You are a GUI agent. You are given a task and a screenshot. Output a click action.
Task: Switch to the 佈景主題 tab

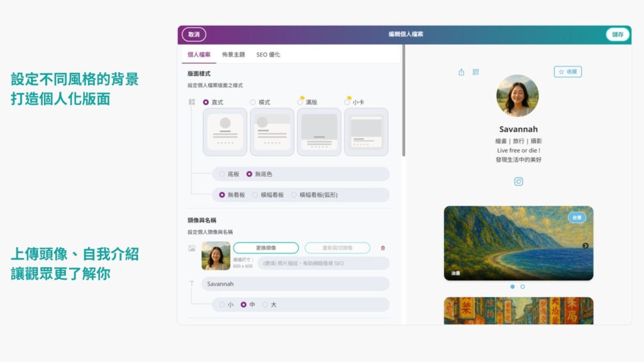point(233,55)
